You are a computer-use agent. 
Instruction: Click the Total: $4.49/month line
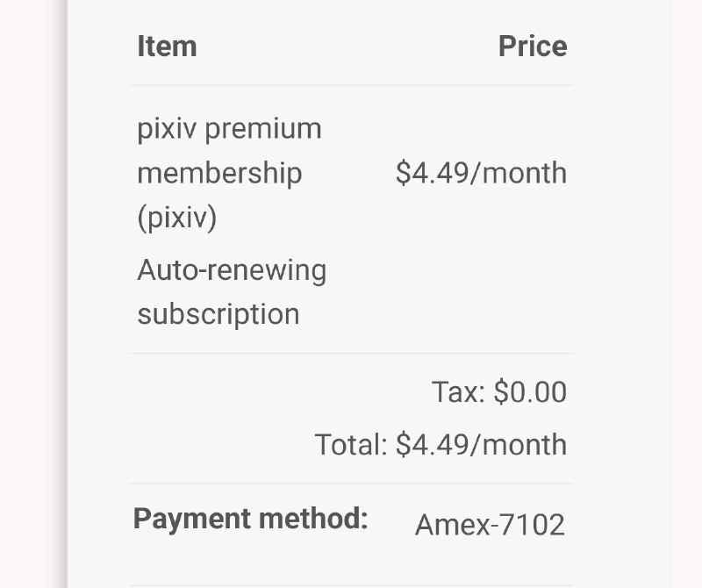[441, 445]
